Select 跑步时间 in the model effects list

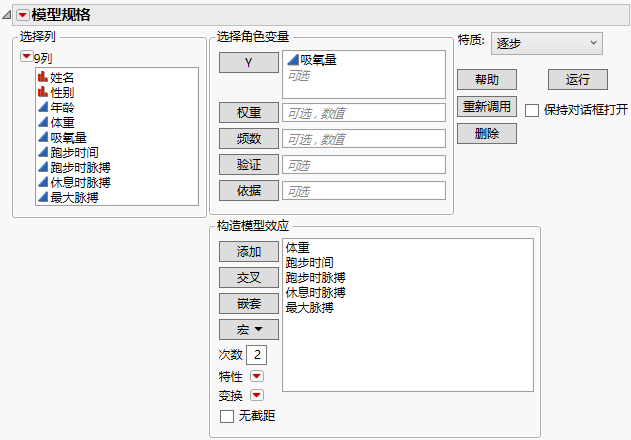click(x=309, y=262)
